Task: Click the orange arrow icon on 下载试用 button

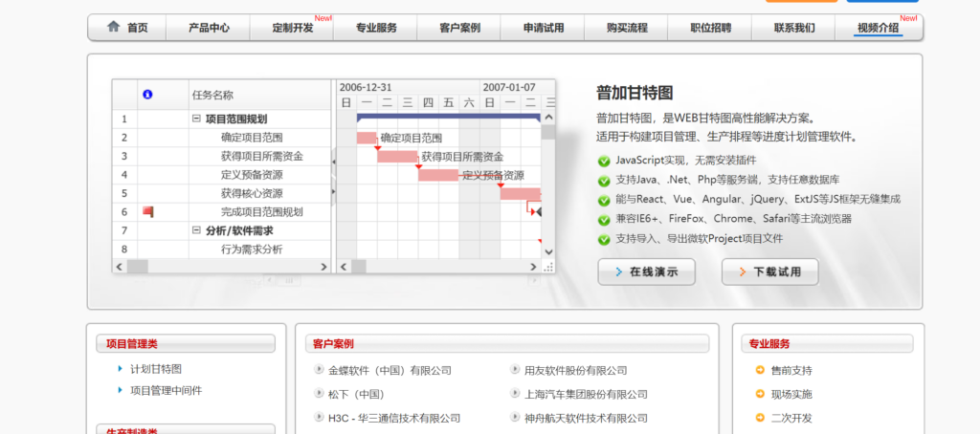Action: (x=741, y=272)
